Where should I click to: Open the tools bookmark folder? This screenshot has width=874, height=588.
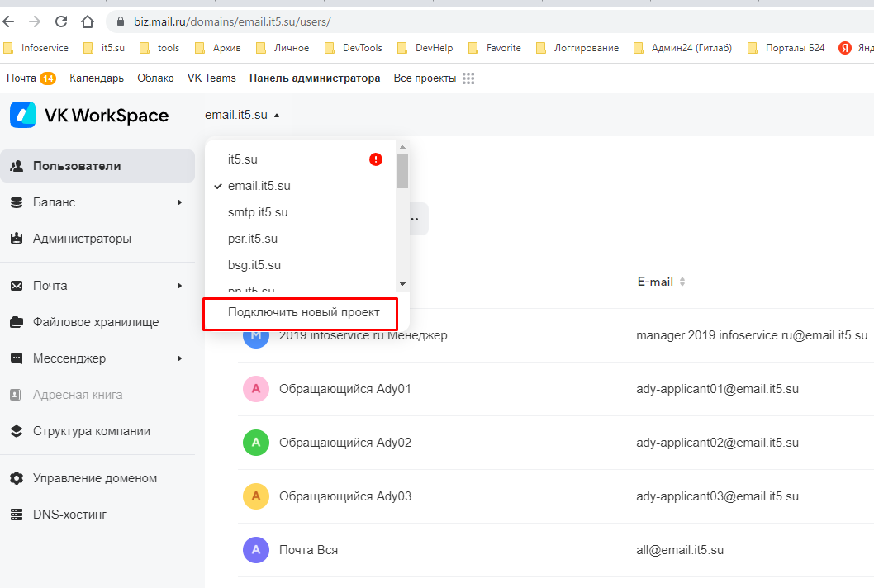point(159,48)
